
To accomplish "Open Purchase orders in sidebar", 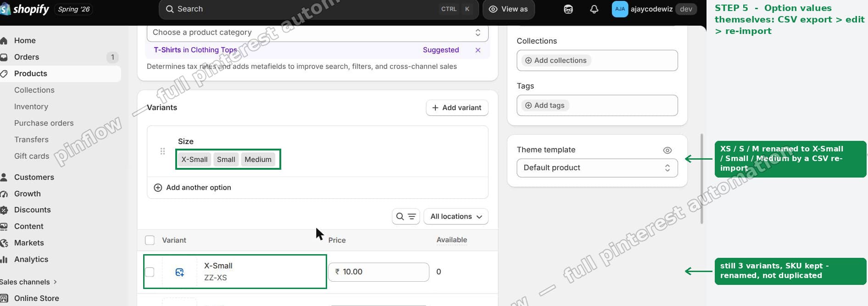I will 44,123.
